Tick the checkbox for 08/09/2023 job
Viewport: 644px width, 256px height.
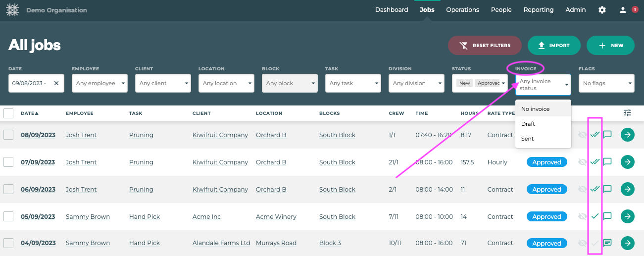point(8,135)
